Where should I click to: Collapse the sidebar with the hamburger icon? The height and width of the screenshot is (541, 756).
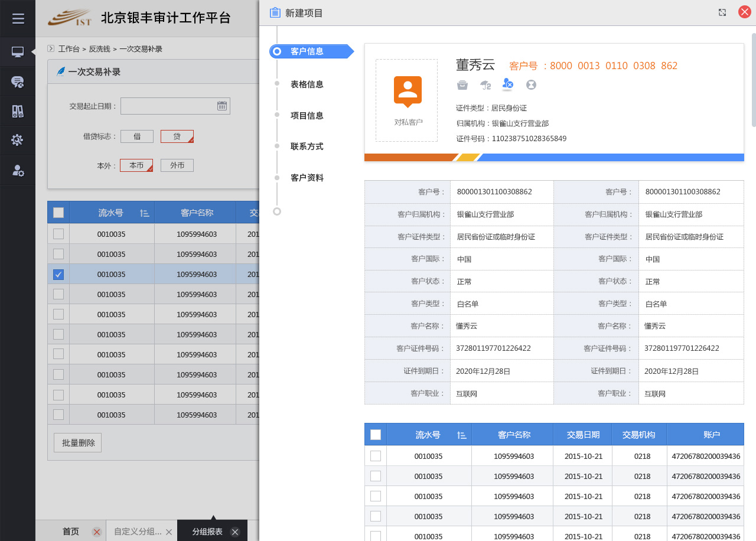(18, 18)
